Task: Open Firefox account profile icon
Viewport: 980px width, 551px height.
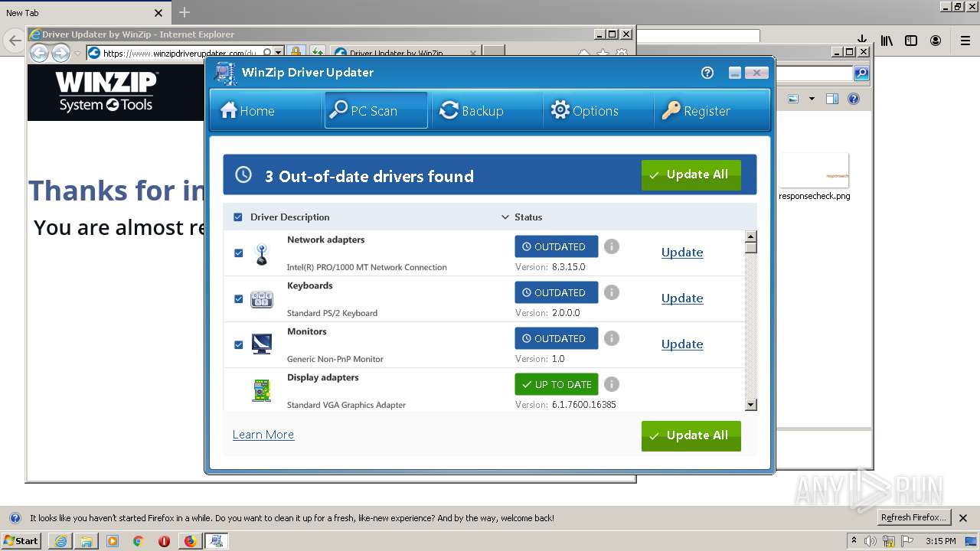Action: point(936,41)
